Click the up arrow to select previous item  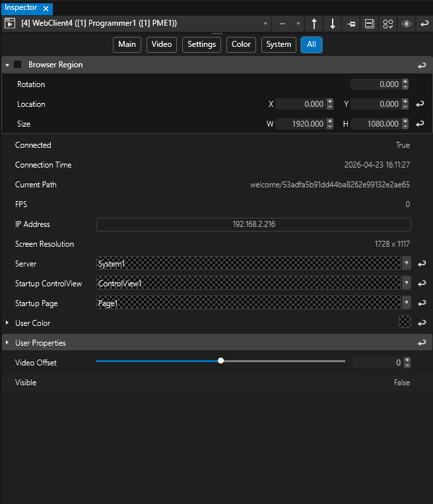point(314,24)
